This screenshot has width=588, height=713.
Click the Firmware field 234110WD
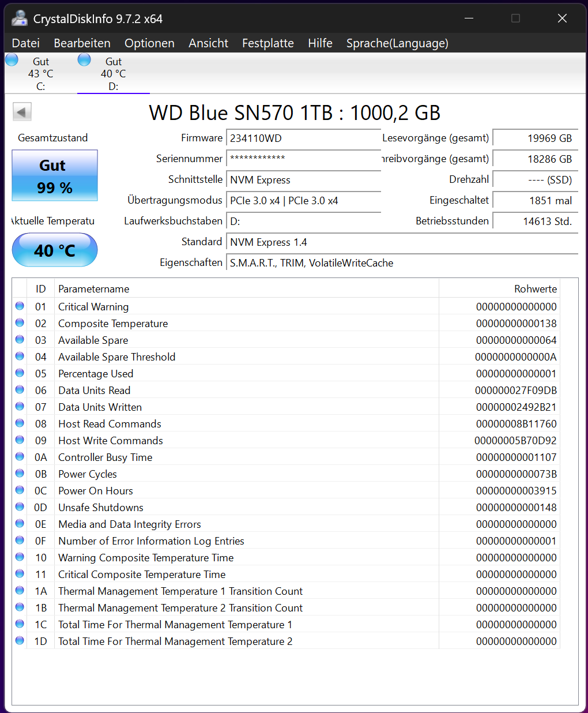(x=304, y=138)
